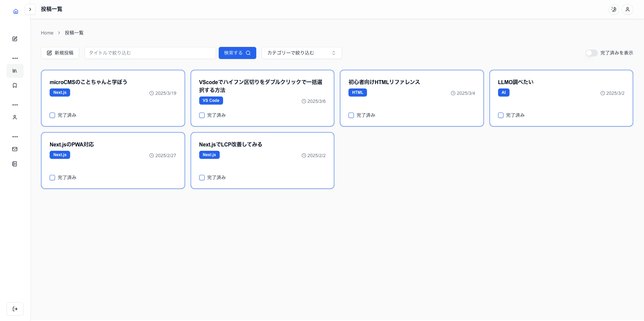The width and height of the screenshot is (644, 321).
Task: Open the new post pencil sidebar icon
Action: click(x=15, y=39)
